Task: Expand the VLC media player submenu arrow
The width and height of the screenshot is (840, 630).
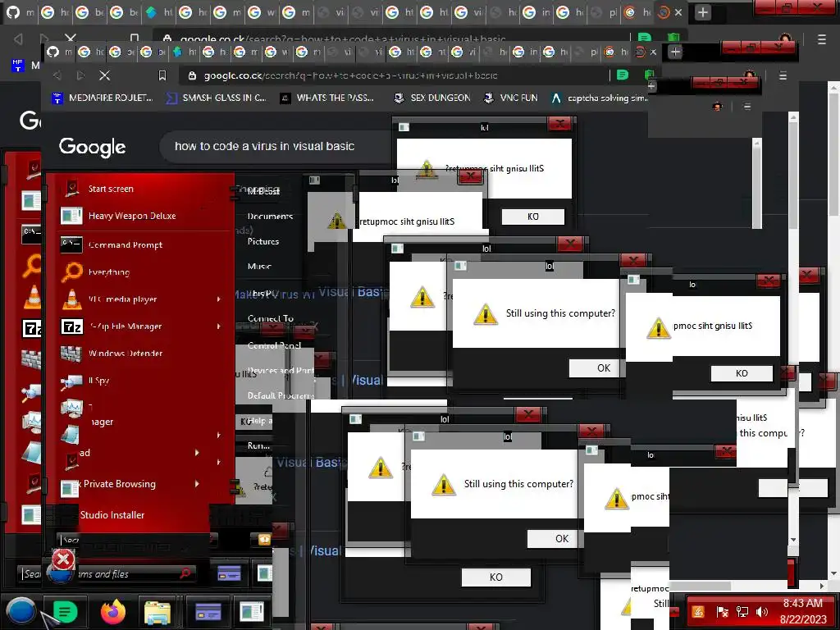Action: pos(218,299)
